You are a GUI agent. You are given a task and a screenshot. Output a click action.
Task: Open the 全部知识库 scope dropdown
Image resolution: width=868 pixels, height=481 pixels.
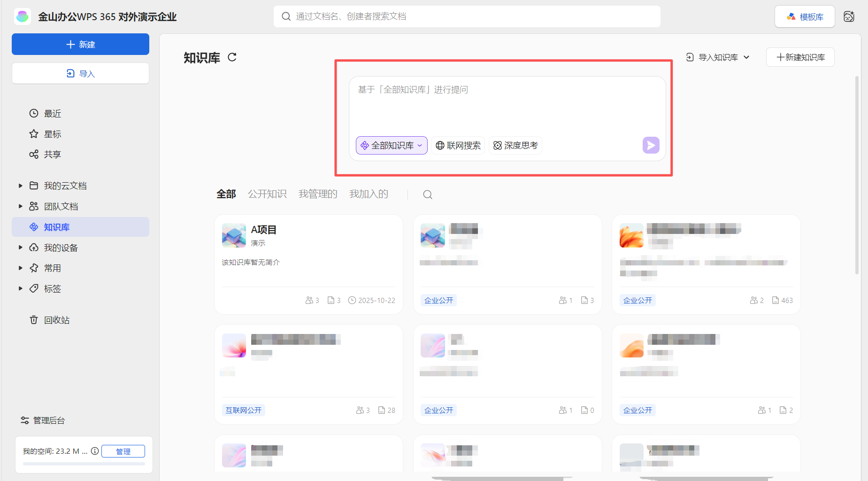392,146
